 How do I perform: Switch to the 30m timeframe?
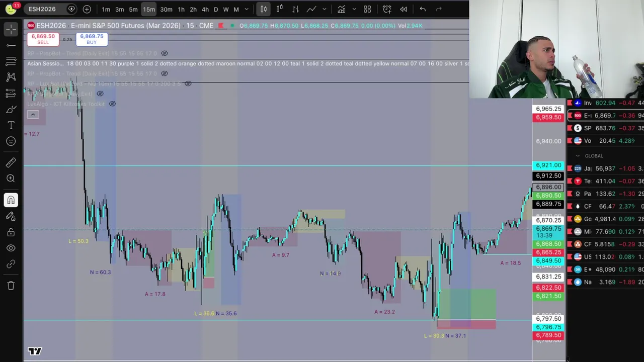pos(166,9)
